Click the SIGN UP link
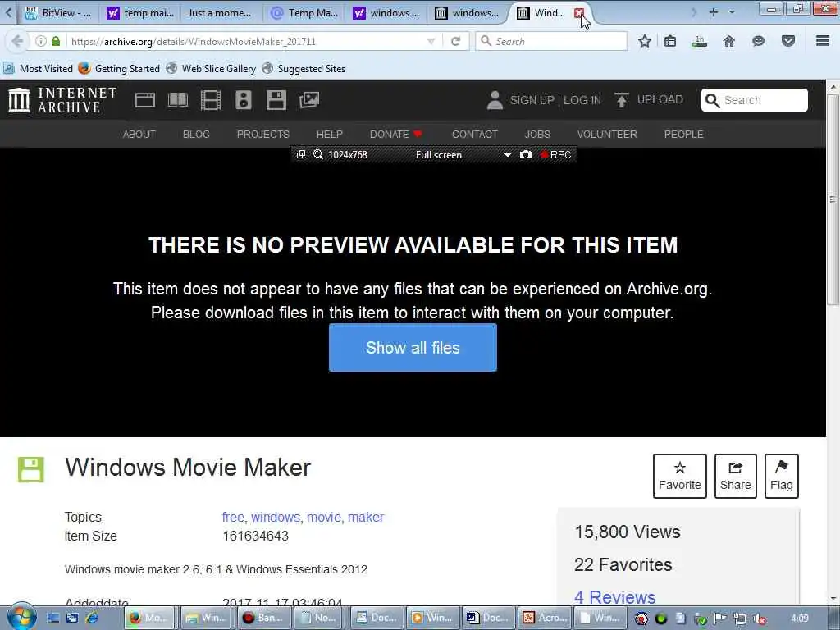This screenshot has width=840, height=630. point(532,100)
